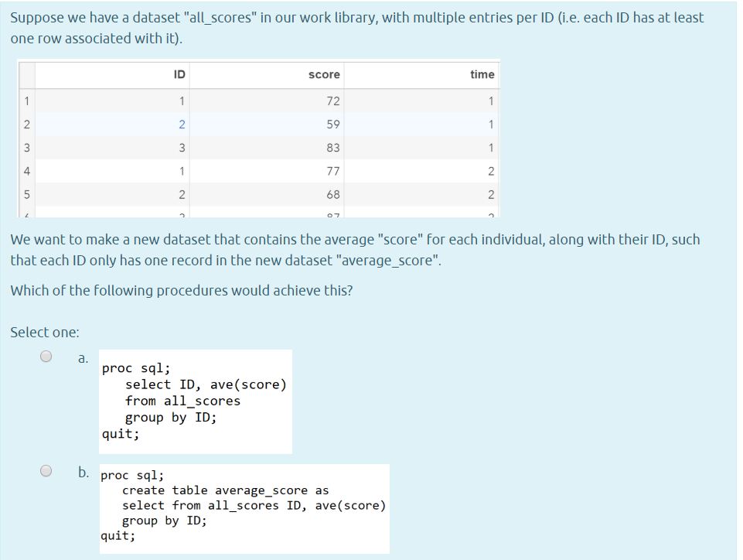Viewport: 743px width, 560px height.
Task: Click the label a. beside the first code block
Action: (82, 357)
